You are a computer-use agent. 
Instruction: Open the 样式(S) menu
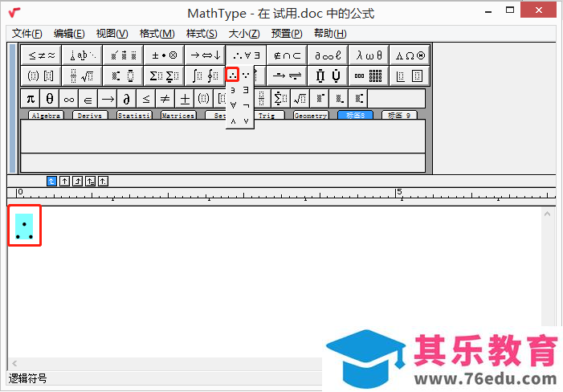point(202,34)
